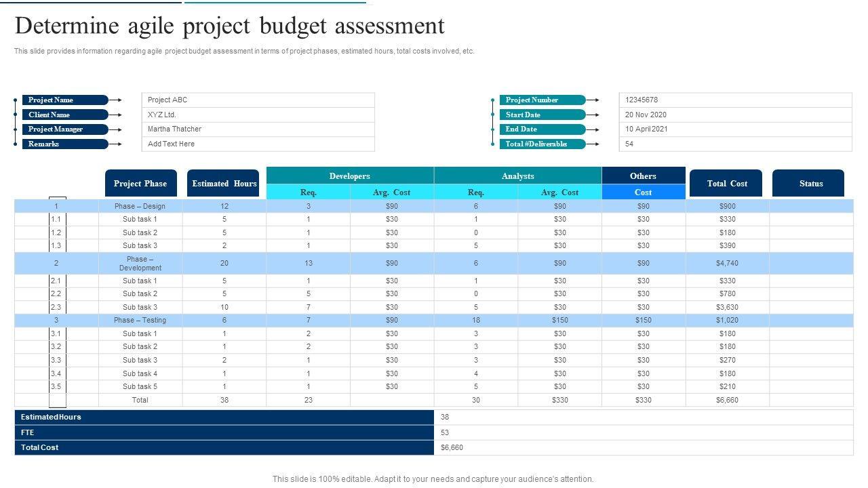Select the 'XYZ Ltd.' client value
This screenshot has width=868, height=488.
[258, 115]
